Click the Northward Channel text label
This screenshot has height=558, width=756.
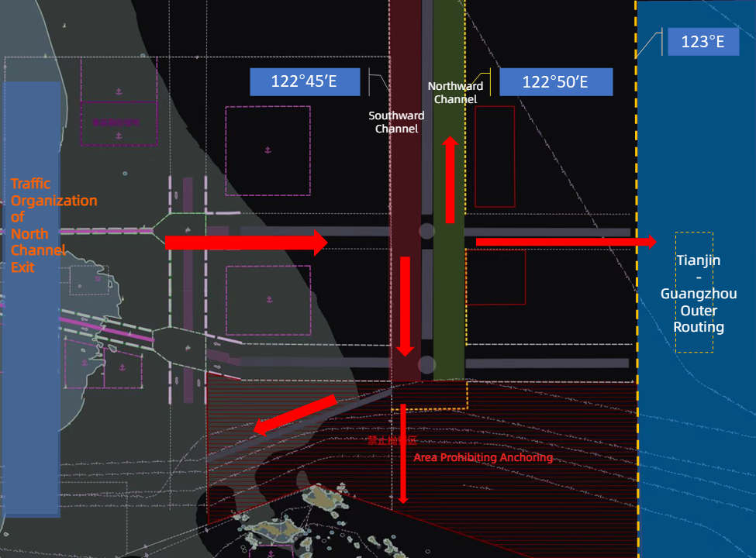tap(456, 93)
